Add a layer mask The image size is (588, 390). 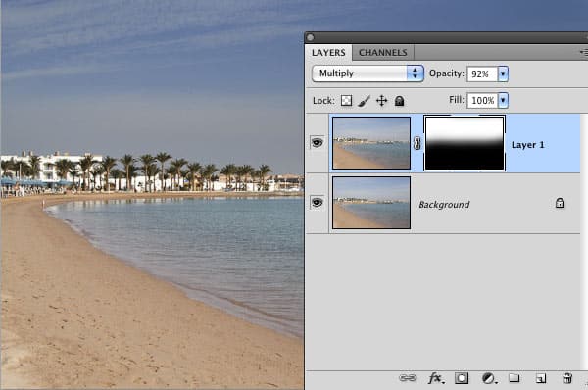(462, 378)
